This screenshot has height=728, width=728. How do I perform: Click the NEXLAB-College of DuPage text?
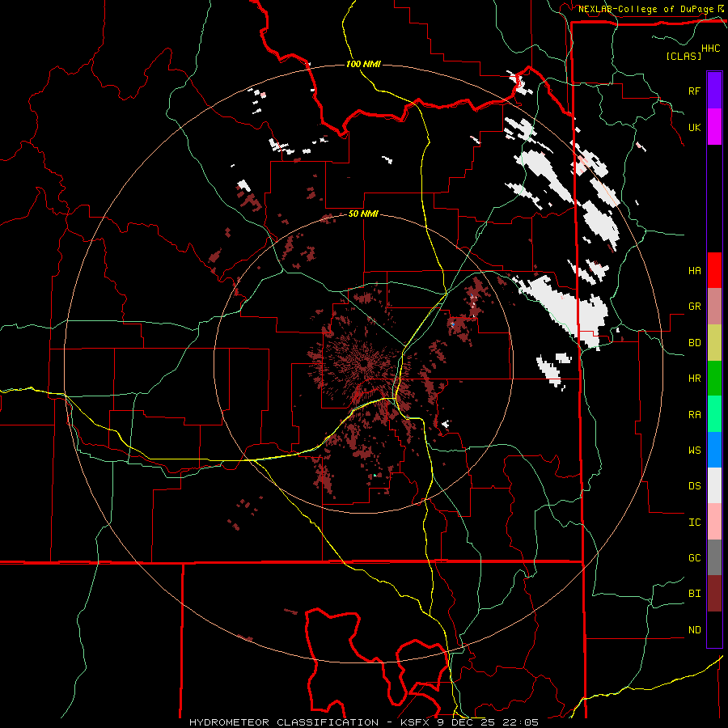[645, 9]
